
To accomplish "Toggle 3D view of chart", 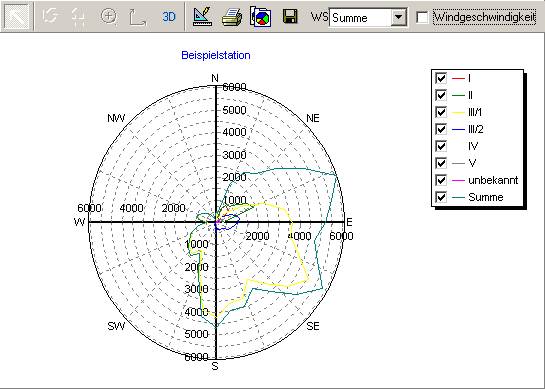I will [169, 16].
